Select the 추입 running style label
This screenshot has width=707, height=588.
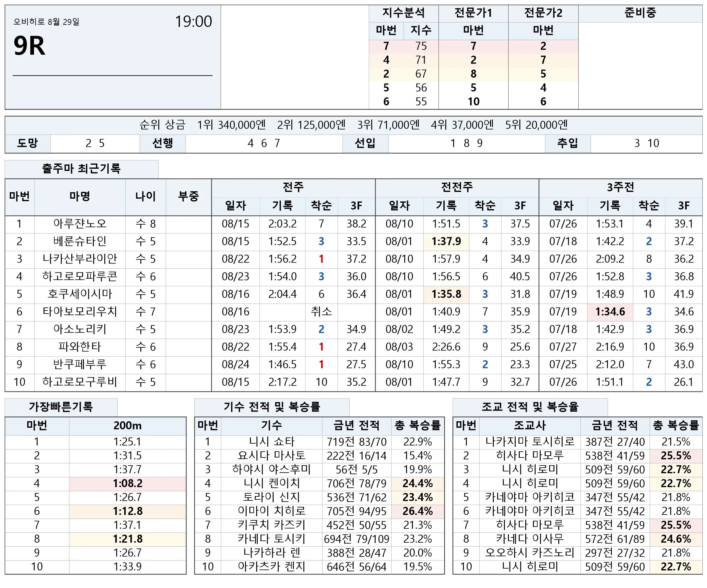(568, 143)
